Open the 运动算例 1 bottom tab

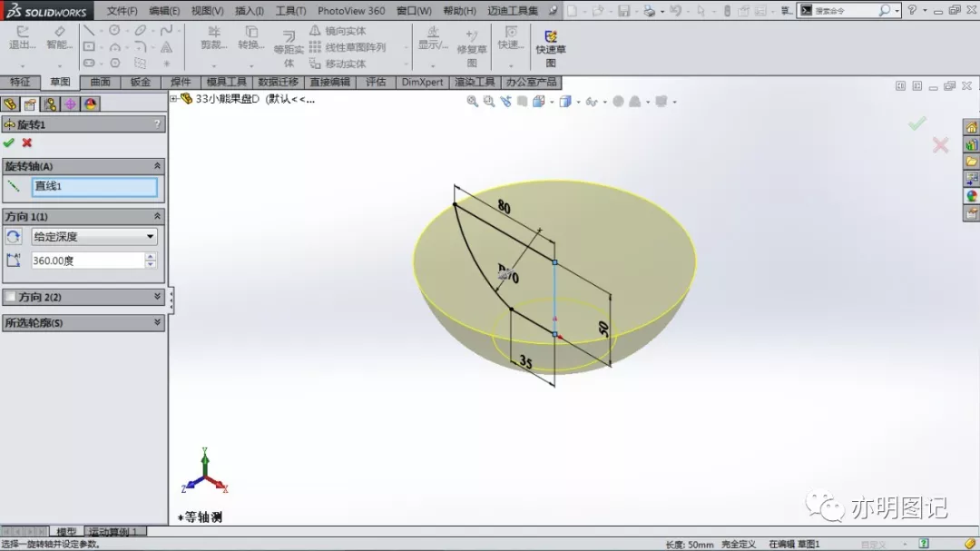[x=113, y=532]
